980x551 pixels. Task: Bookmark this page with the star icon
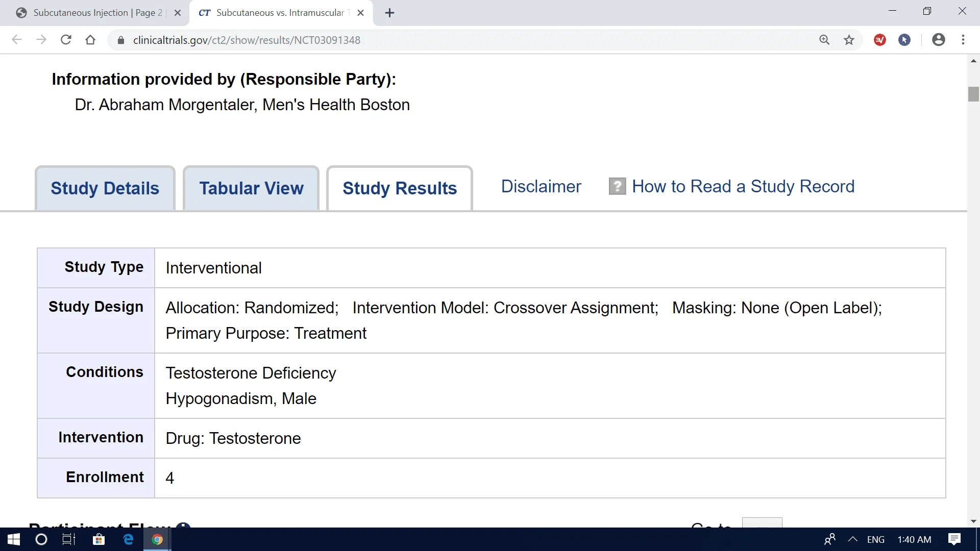pos(849,40)
